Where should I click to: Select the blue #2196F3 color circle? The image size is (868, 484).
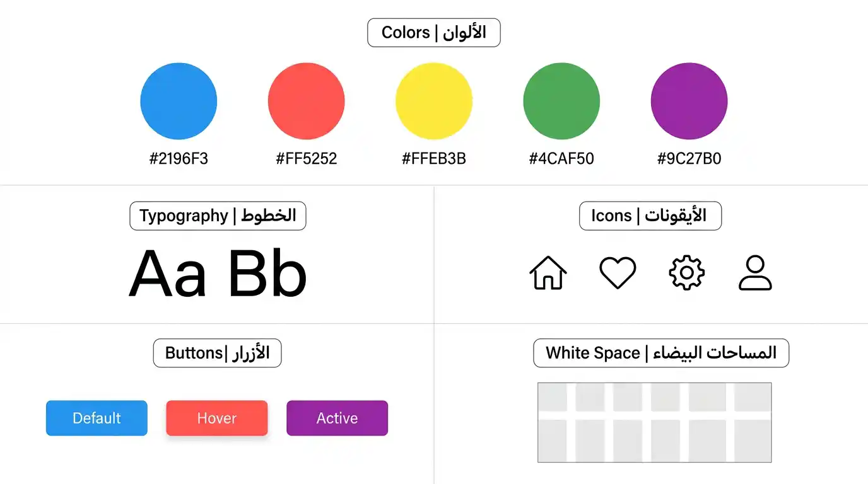coord(179,101)
